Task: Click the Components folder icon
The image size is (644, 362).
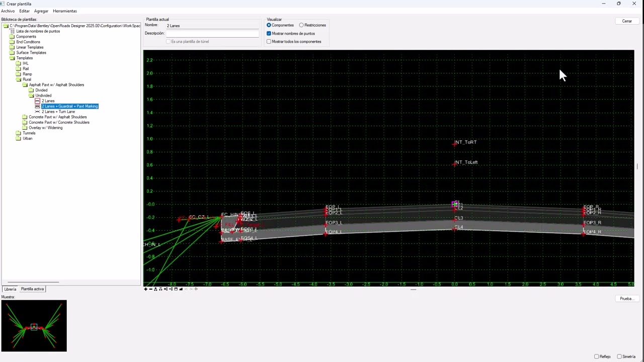Action: pyautogui.click(x=13, y=37)
